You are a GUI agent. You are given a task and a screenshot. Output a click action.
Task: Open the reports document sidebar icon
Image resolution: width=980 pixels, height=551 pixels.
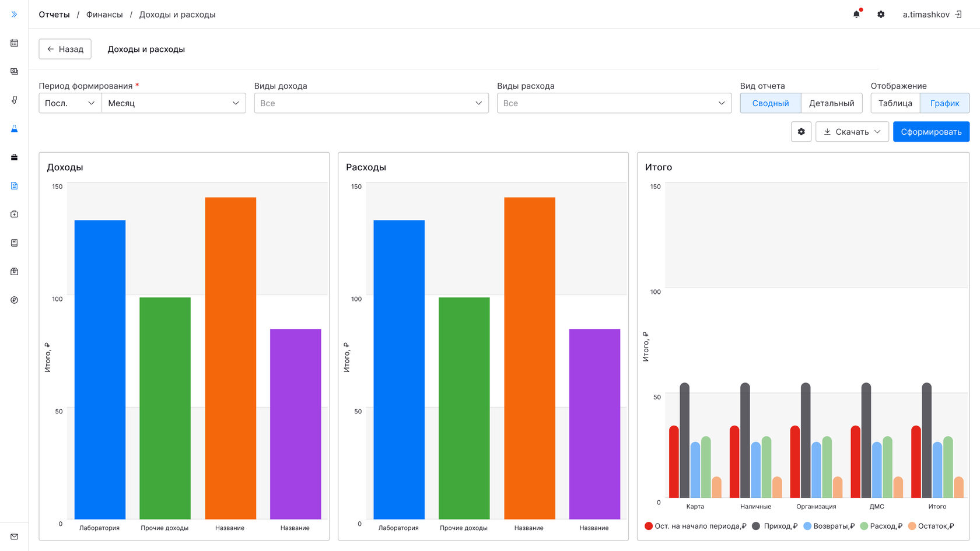[14, 186]
